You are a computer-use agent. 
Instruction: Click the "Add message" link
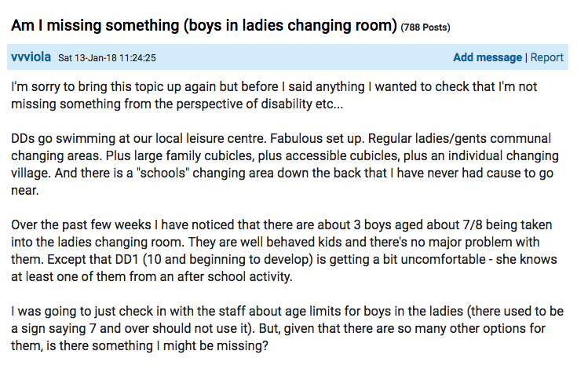487,57
